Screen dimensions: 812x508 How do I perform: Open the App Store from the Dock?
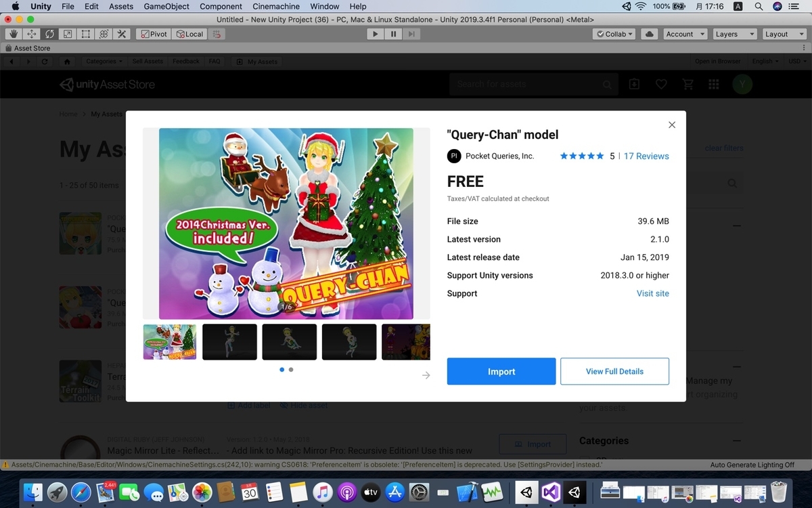click(x=394, y=492)
